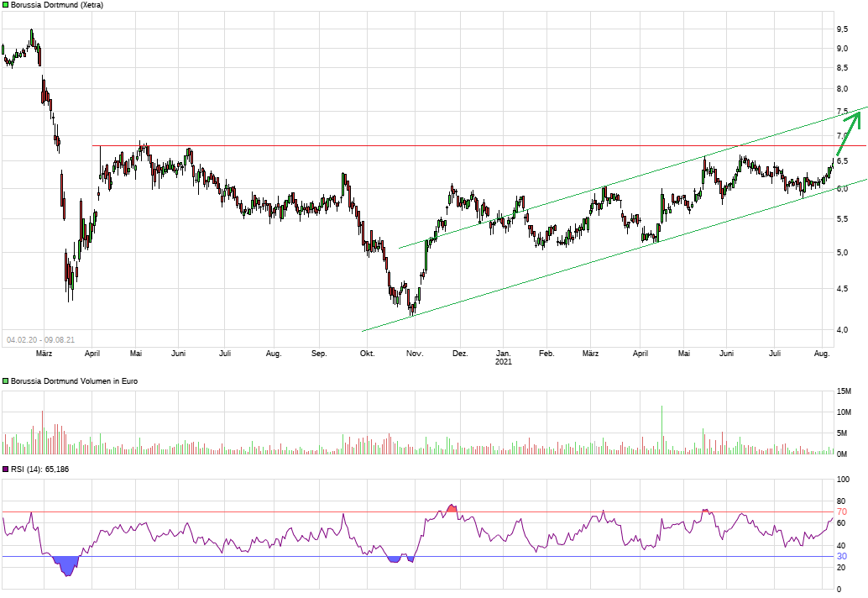This screenshot has width=868, height=598.
Task: Click the 'RSI (14): 65,186' label
Action: [39, 469]
